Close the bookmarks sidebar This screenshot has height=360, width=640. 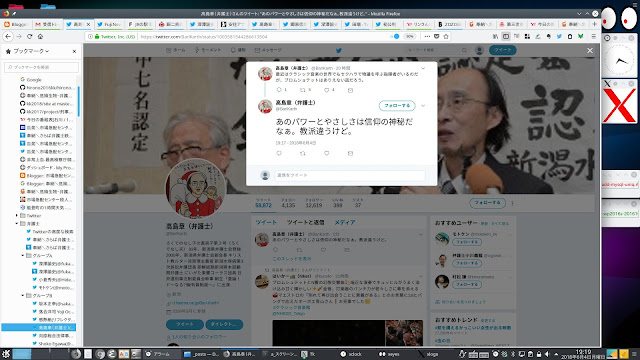[74, 51]
